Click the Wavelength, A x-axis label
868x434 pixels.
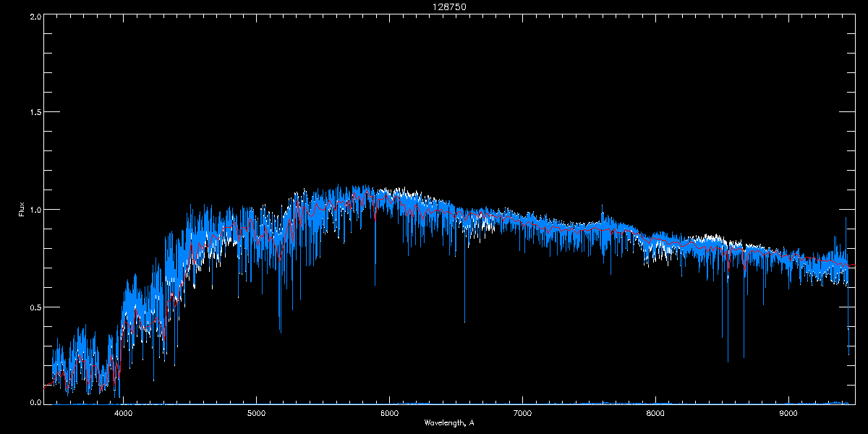click(x=449, y=422)
